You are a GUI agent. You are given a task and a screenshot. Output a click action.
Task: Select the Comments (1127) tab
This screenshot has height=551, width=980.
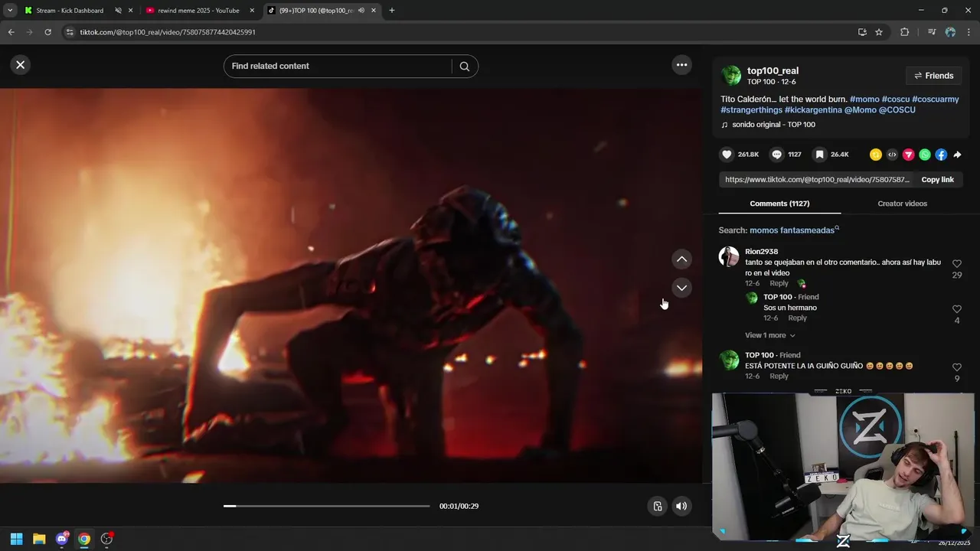click(x=779, y=204)
